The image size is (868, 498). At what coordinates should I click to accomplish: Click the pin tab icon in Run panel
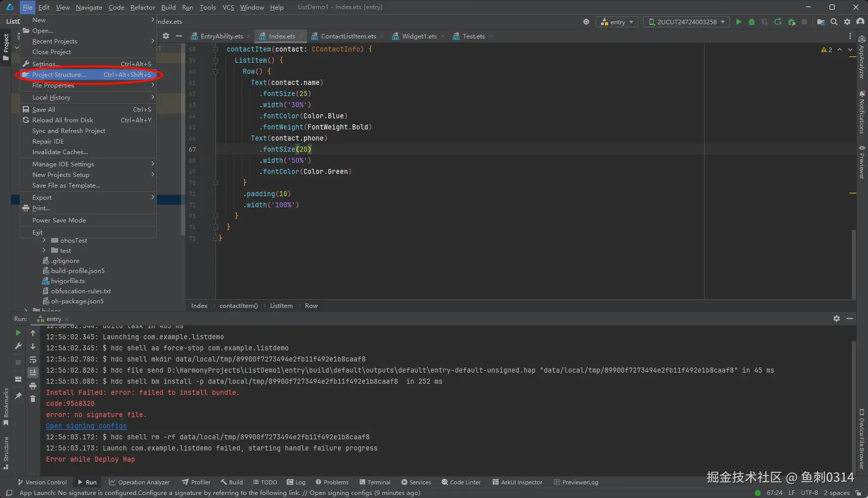(x=18, y=396)
